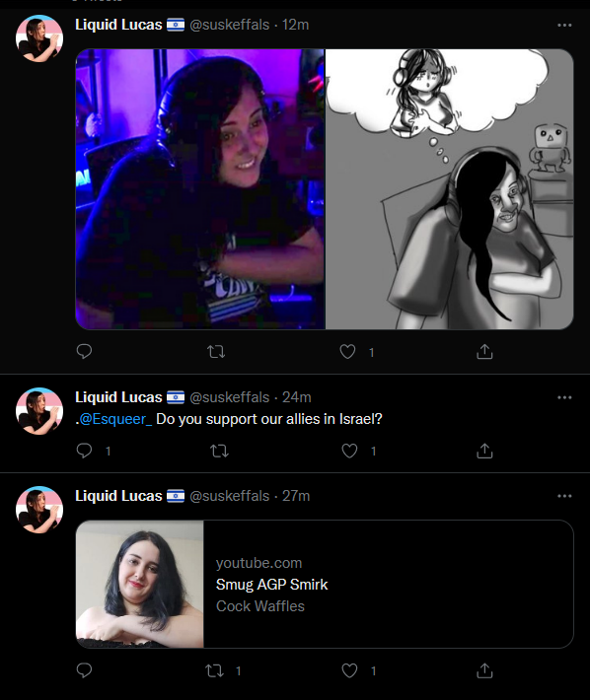Open the Smug AGP Smirk YouTube card
Screen dimensions: 590x700
click(325, 584)
